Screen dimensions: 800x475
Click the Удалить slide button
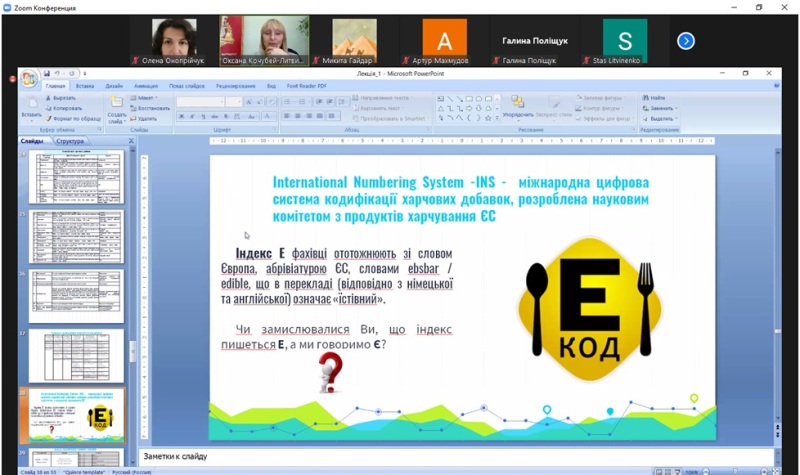(143, 118)
